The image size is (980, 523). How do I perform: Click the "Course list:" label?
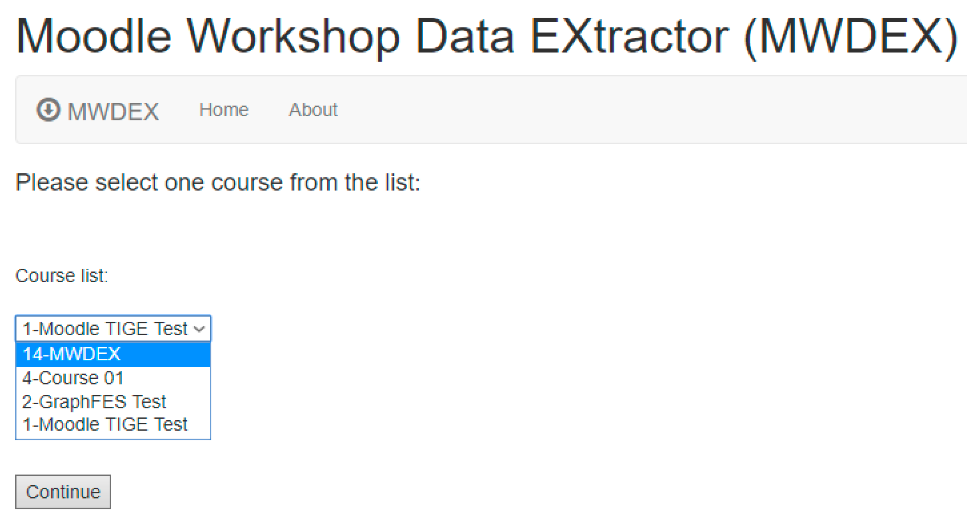tap(62, 276)
